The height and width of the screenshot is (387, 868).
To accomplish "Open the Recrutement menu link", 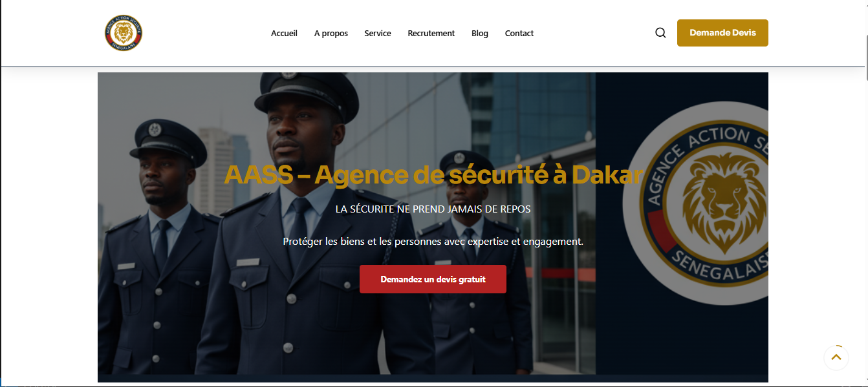I will [431, 33].
